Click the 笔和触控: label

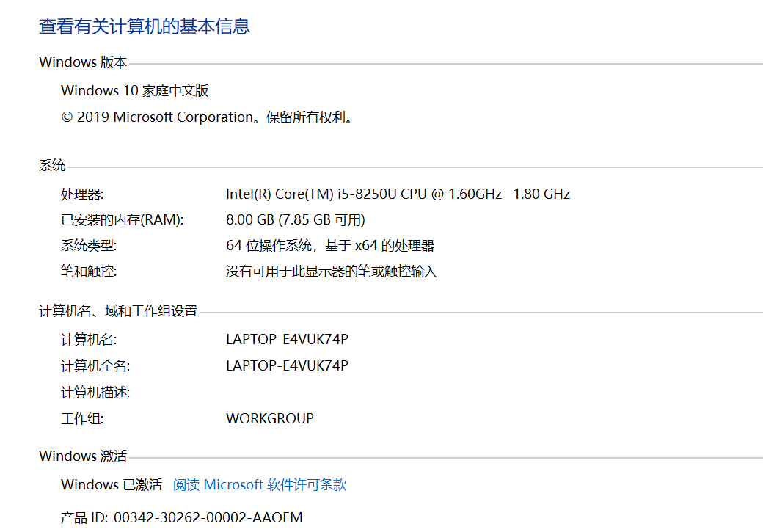click(89, 271)
